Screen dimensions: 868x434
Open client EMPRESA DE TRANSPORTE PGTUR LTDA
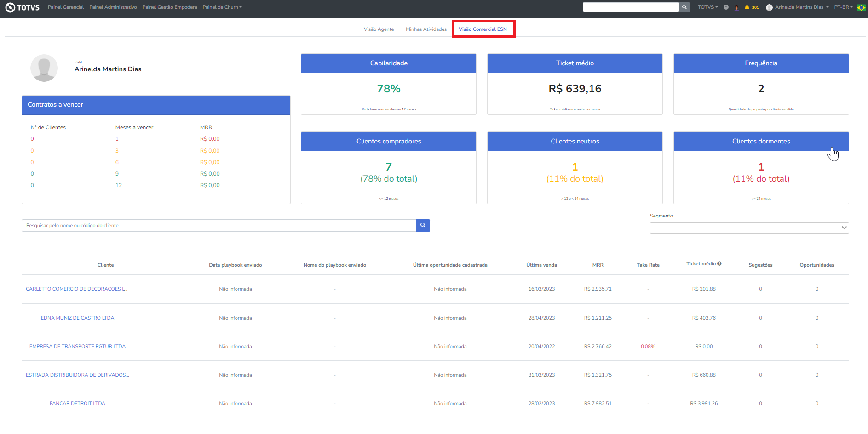[77, 347]
